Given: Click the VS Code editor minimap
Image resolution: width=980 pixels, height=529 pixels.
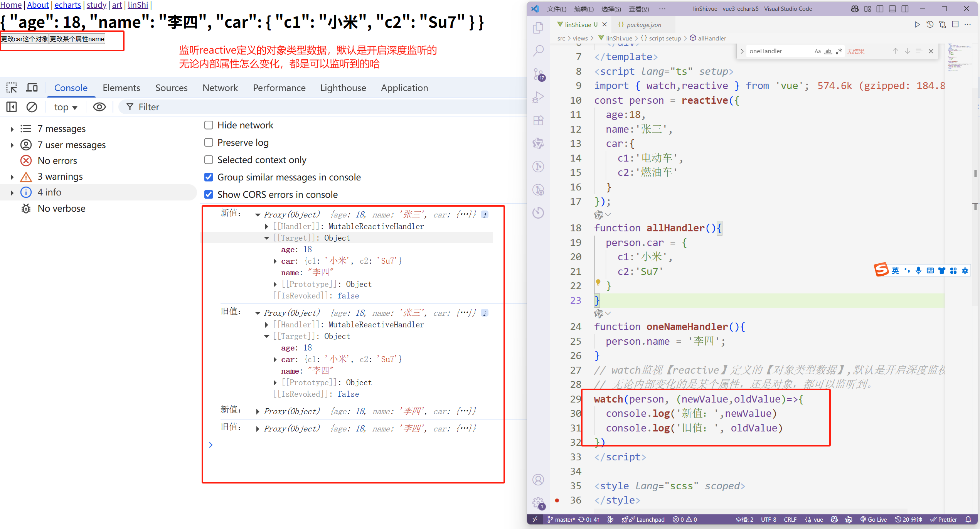Looking at the screenshot, I should [955, 58].
